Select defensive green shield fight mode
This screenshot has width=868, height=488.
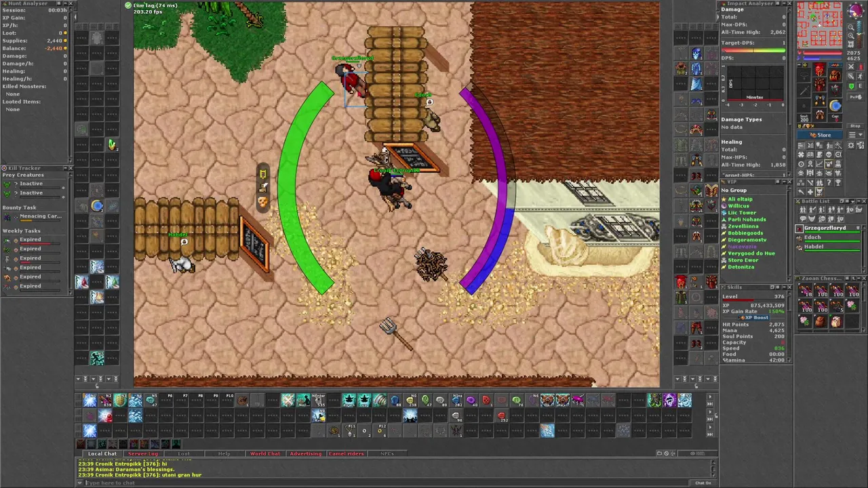[x=851, y=85]
